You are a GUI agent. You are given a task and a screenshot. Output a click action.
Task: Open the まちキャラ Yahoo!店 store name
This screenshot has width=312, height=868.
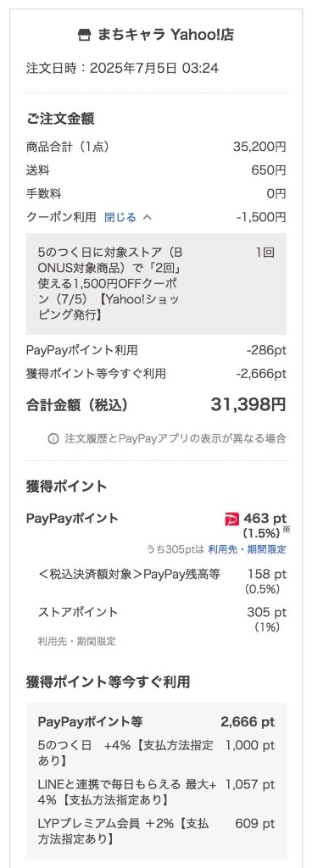click(164, 36)
